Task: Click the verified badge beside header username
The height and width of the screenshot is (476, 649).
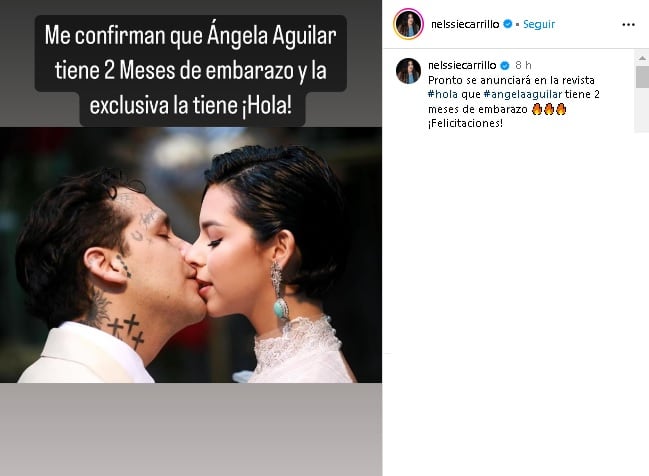Action: [x=508, y=24]
